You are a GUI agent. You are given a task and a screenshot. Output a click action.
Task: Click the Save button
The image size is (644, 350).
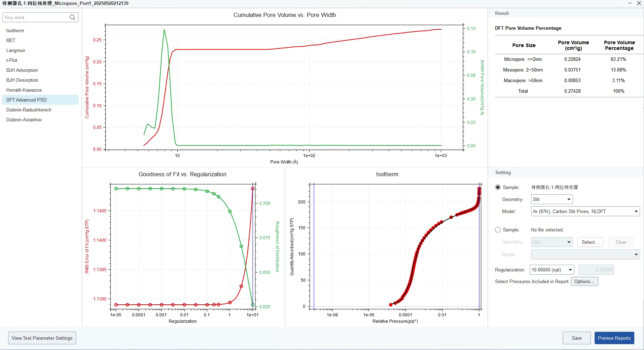[x=576, y=338]
